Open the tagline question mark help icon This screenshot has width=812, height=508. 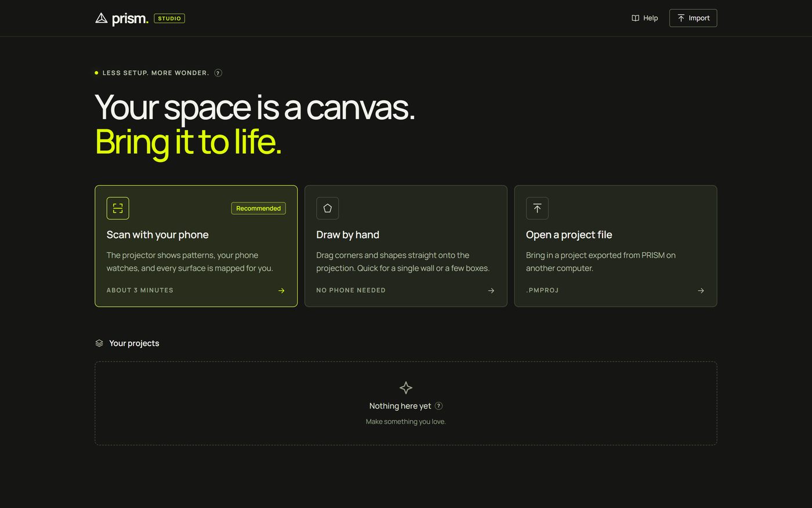(218, 73)
